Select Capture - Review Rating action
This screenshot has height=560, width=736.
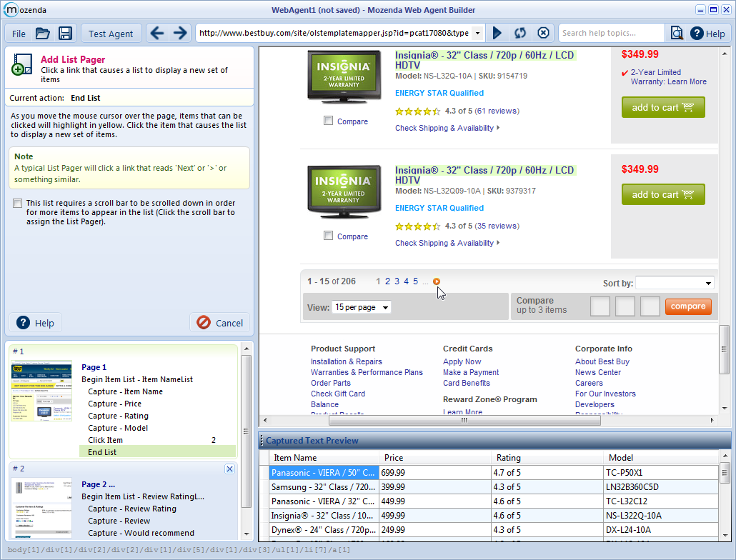tap(132, 509)
